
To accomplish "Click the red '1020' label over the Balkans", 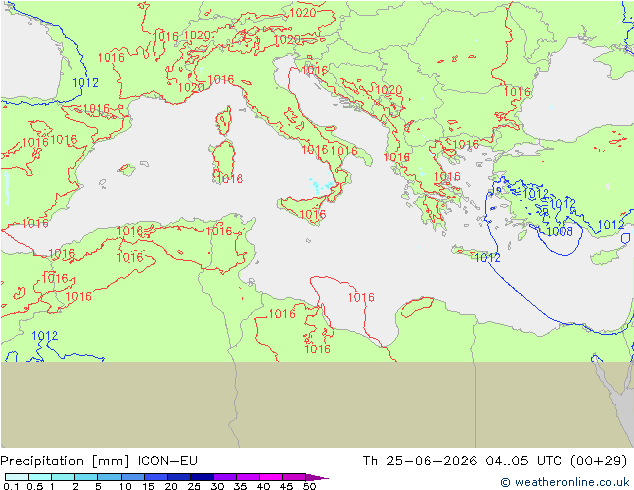I will click(x=389, y=89).
